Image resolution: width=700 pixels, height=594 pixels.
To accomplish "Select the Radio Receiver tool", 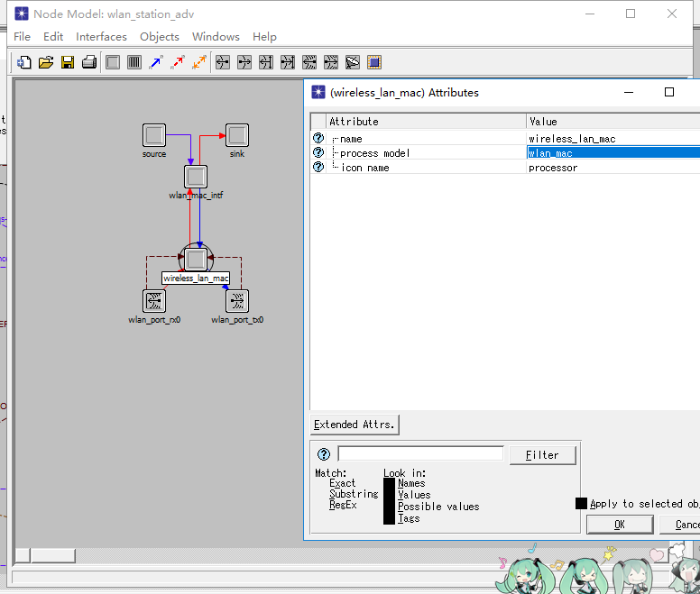I will click(309, 62).
